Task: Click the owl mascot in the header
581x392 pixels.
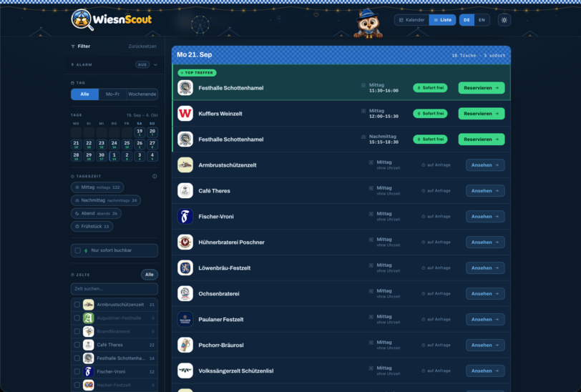Action: pos(368,24)
